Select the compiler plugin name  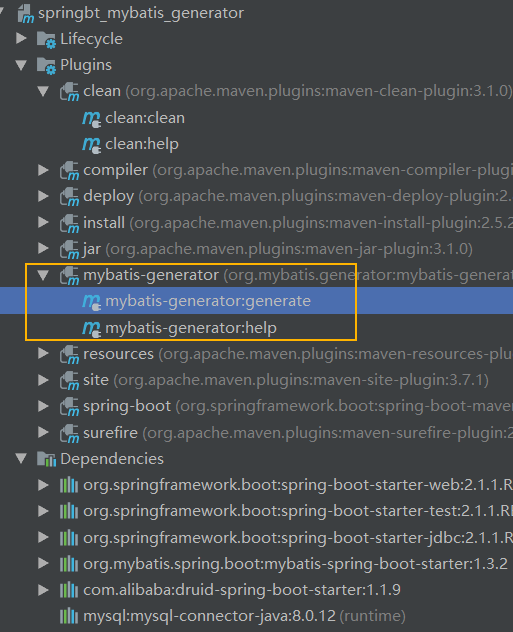point(115,170)
